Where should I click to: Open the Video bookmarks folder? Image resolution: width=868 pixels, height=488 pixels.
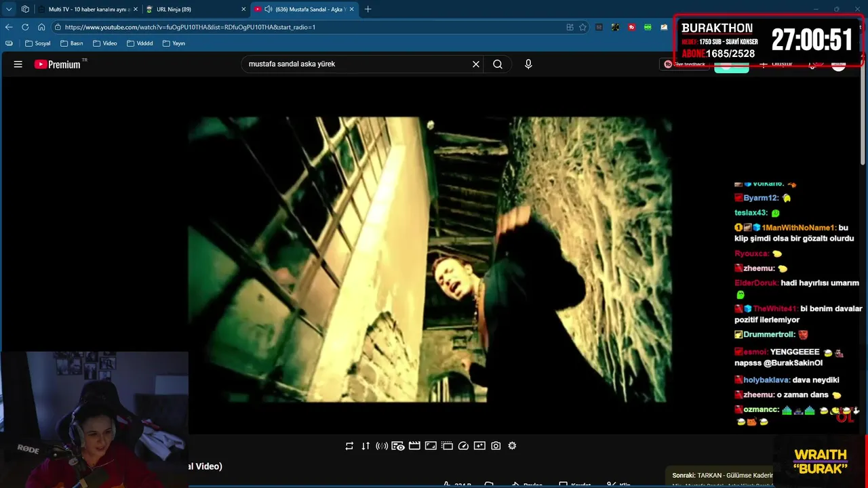[x=105, y=43]
